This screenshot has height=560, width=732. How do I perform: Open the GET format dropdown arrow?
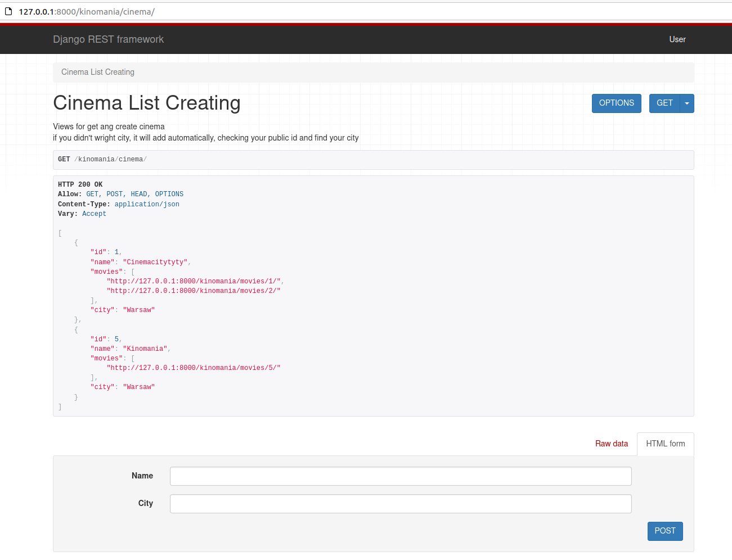coord(687,103)
